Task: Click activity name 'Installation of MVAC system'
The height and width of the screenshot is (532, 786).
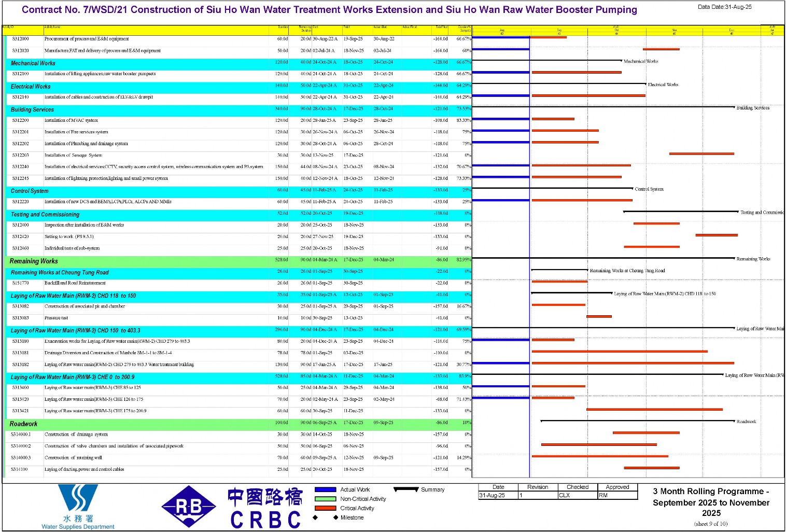Action: [x=71, y=120]
